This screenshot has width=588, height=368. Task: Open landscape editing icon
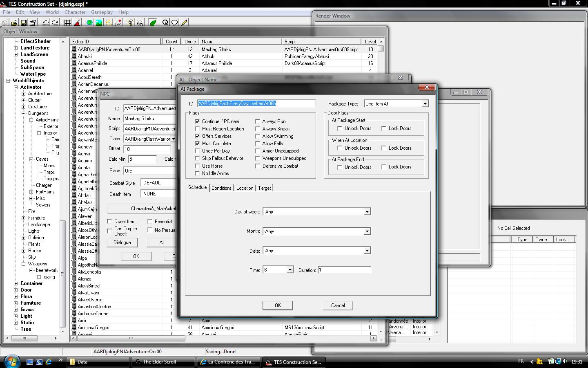(x=99, y=22)
